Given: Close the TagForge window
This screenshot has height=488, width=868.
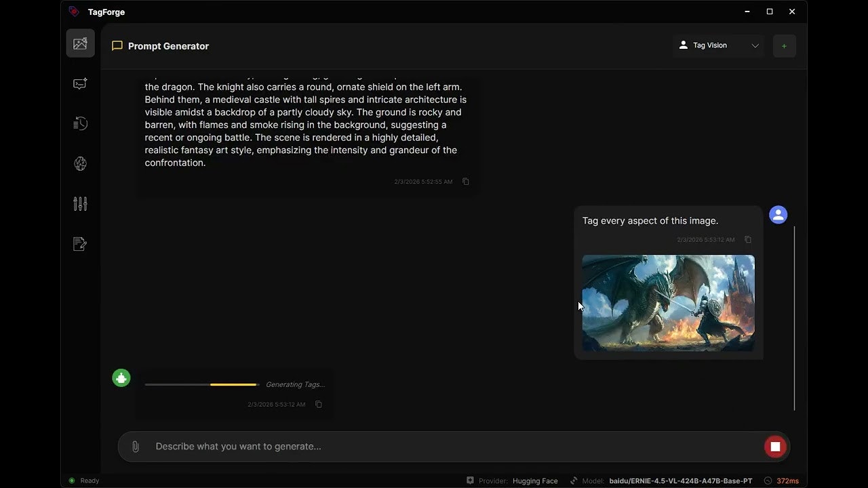Looking at the screenshot, I should [x=792, y=12].
